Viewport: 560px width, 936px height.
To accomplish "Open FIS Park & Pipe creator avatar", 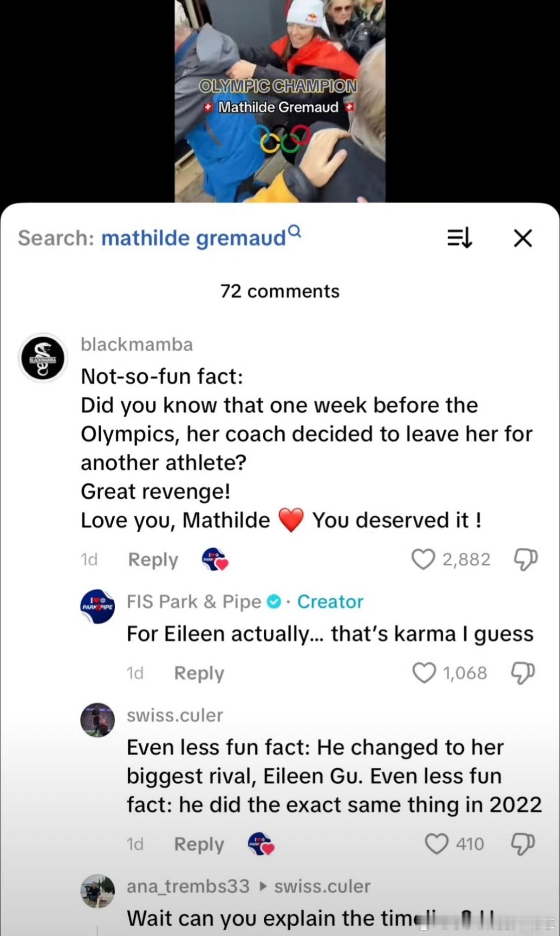I will click(x=98, y=606).
